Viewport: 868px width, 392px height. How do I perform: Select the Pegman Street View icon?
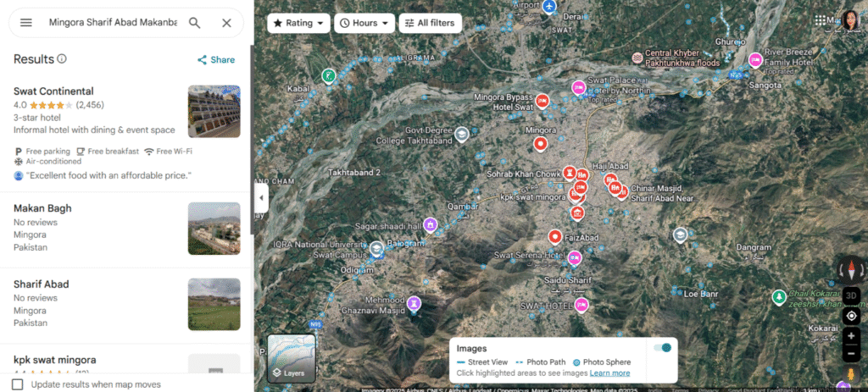(x=851, y=374)
